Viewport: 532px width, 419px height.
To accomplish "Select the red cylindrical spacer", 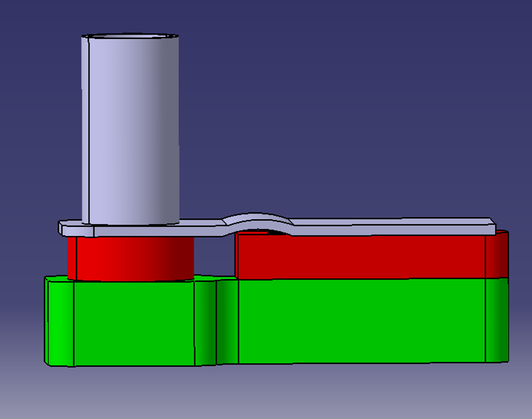I will (131, 259).
